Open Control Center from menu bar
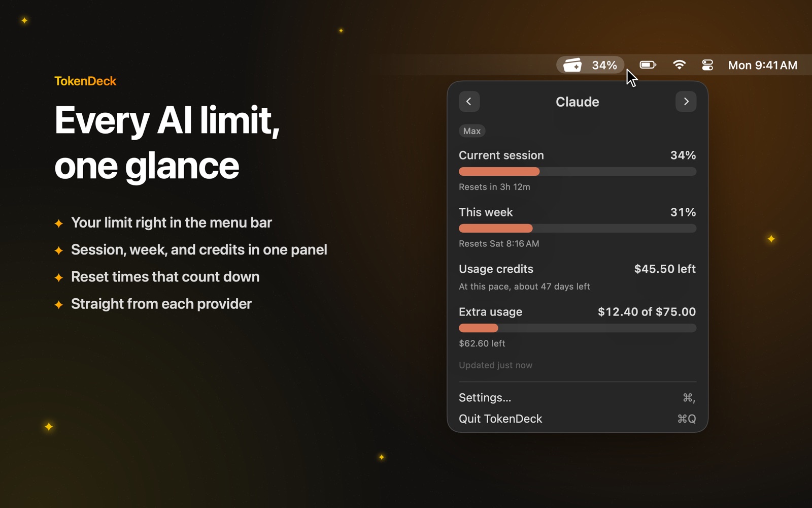The width and height of the screenshot is (812, 508). pyautogui.click(x=707, y=65)
